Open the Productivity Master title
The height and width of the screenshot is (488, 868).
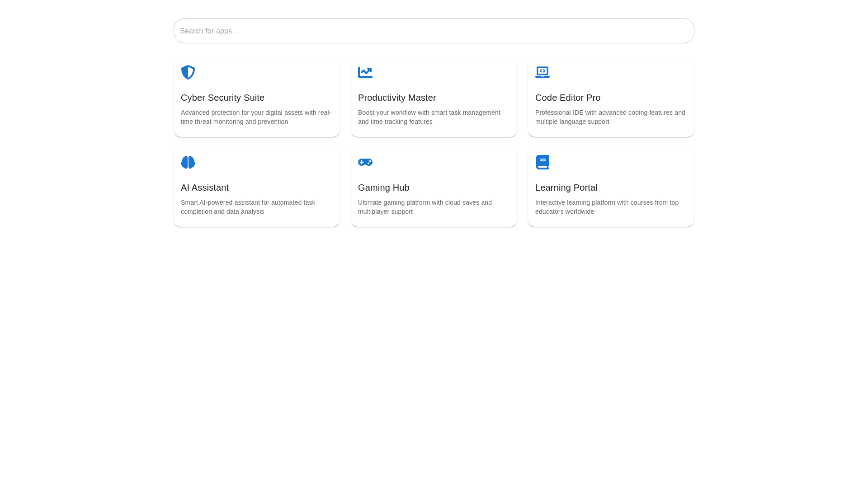(397, 98)
